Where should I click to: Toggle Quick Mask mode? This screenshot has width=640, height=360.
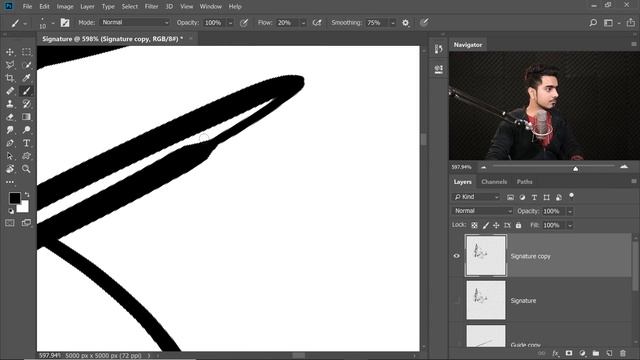[10, 223]
